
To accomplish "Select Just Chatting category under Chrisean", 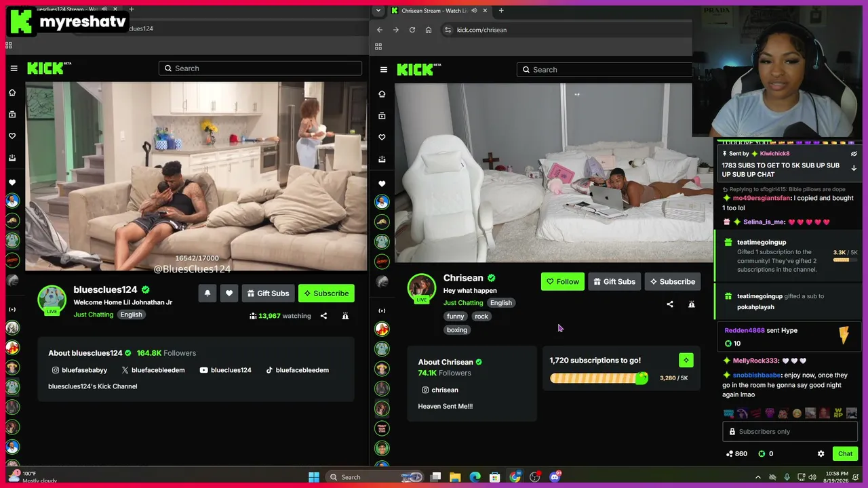I will [463, 303].
